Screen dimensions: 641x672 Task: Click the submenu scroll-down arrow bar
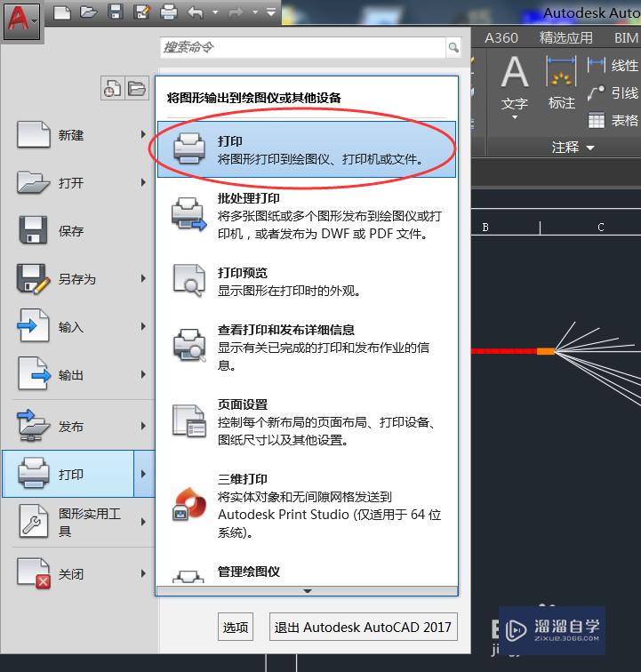[307, 591]
